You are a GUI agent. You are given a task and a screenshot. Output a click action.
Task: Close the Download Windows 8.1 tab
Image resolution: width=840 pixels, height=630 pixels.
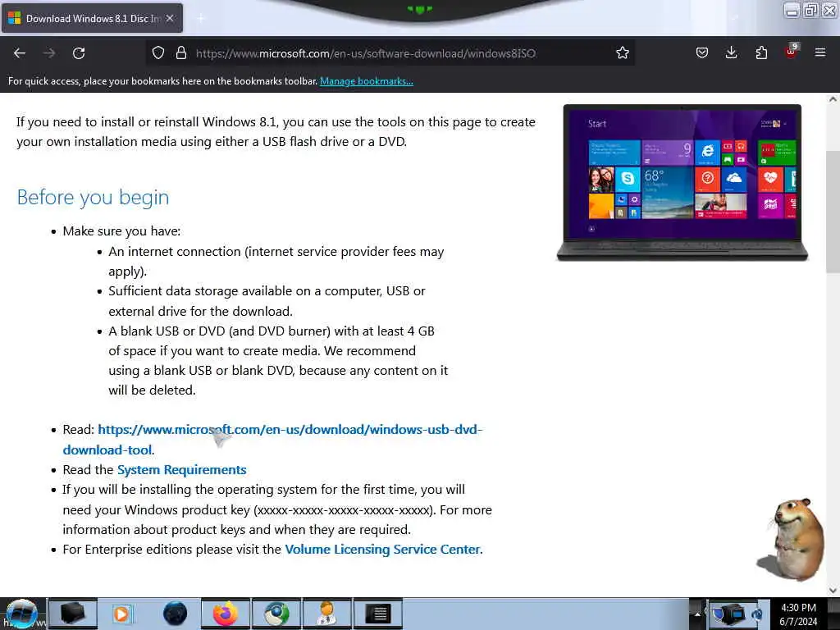point(170,18)
